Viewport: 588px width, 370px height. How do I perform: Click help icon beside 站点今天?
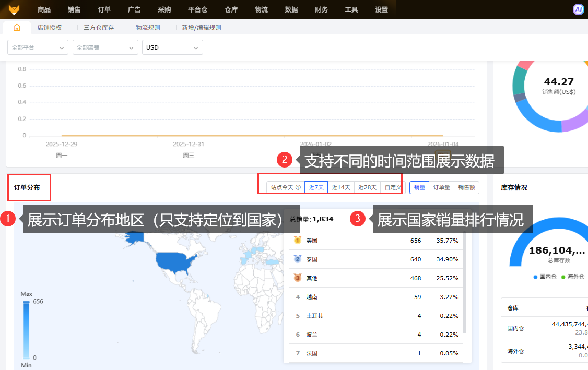(298, 187)
